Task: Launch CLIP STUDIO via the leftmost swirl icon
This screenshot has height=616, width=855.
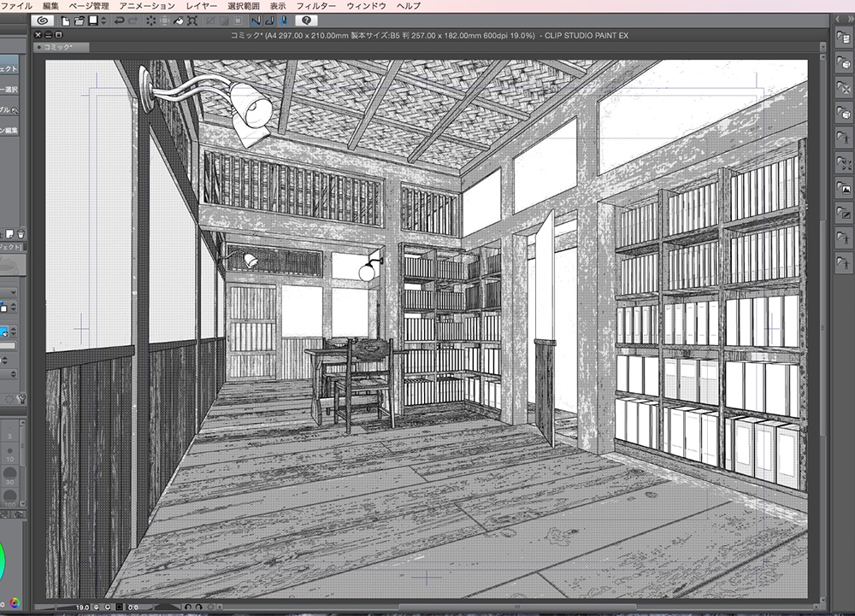Action: (43, 19)
